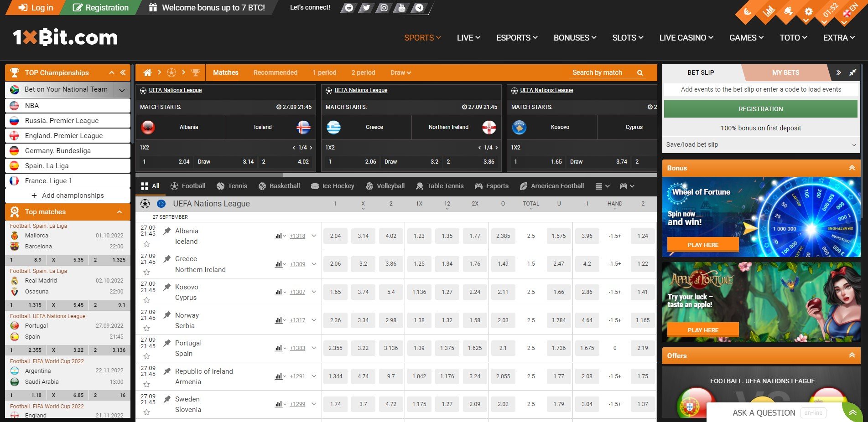The image size is (868, 422).
Task: Add Norway vs Serbia to favorites star
Action: [146, 328]
